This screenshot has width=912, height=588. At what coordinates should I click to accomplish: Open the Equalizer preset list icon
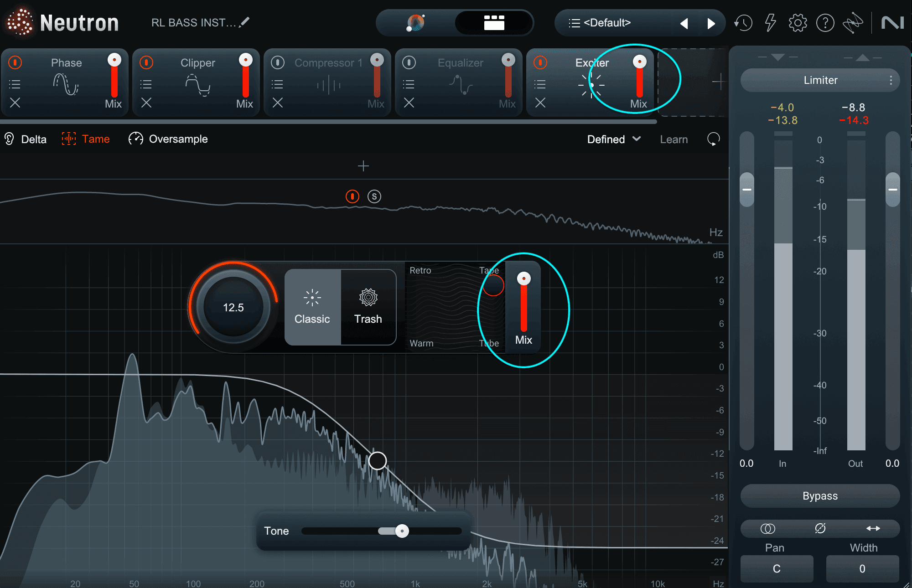(409, 84)
